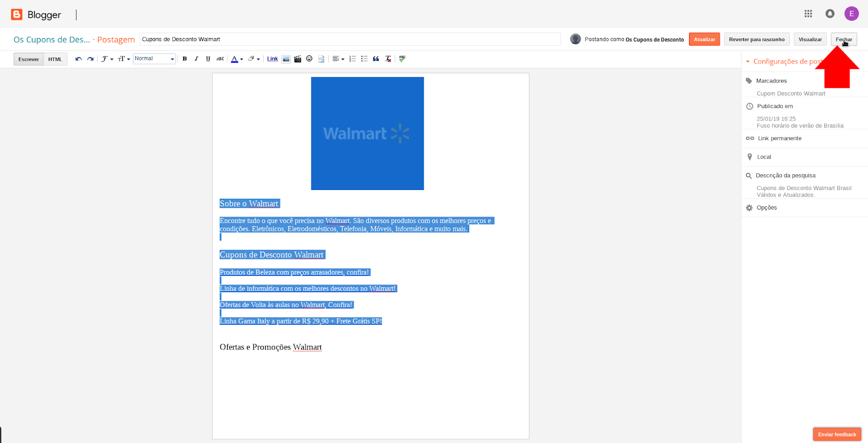The height and width of the screenshot is (443, 868).
Task: Preview the post with Visualizar
Action: coord(810,39)
